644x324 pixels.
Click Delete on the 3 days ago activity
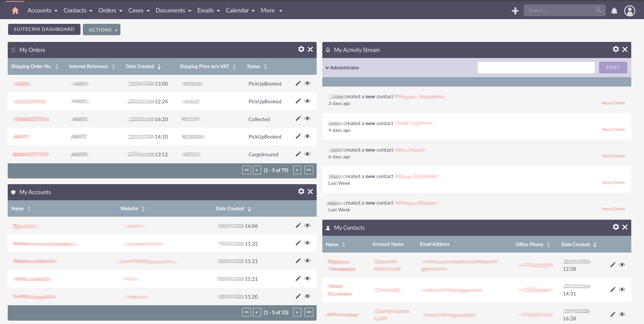click(620, 103)
